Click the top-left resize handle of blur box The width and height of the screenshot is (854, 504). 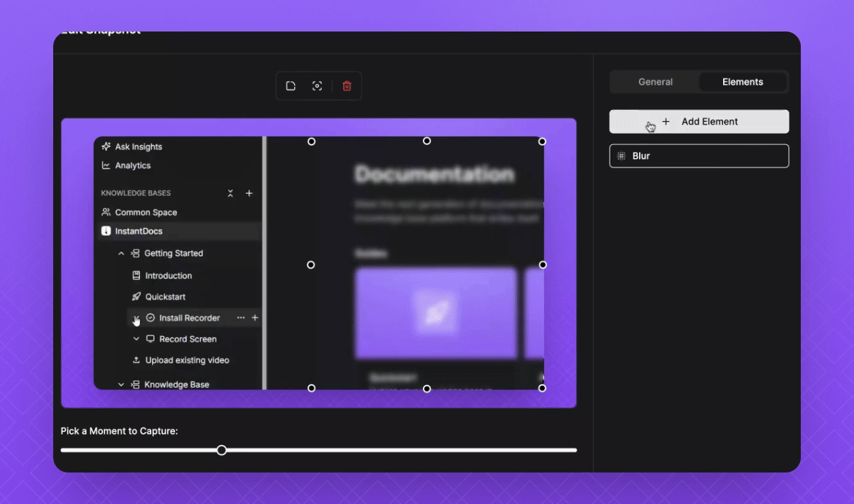tap(311, 141)
